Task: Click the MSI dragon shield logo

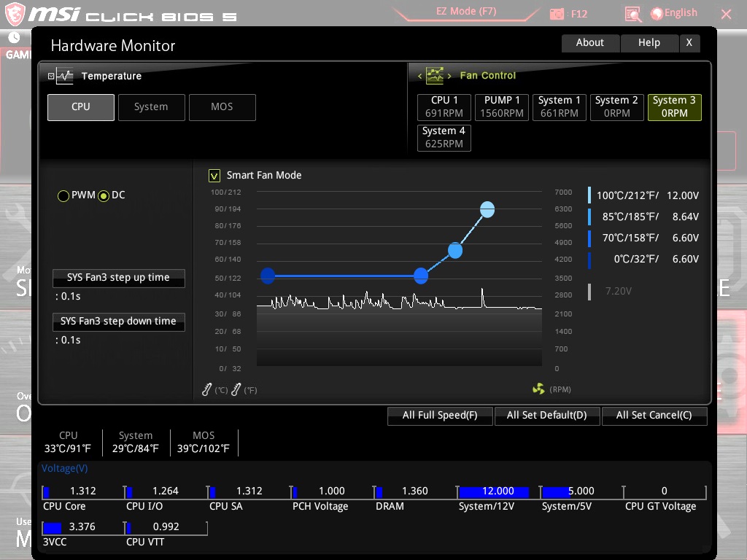Action: pos(15,14)
